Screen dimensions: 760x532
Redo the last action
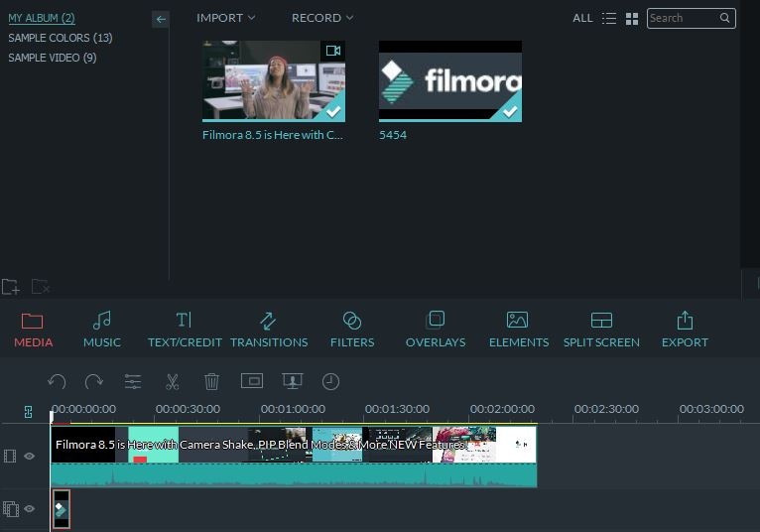pyautogui.click(x=93, y=382)
